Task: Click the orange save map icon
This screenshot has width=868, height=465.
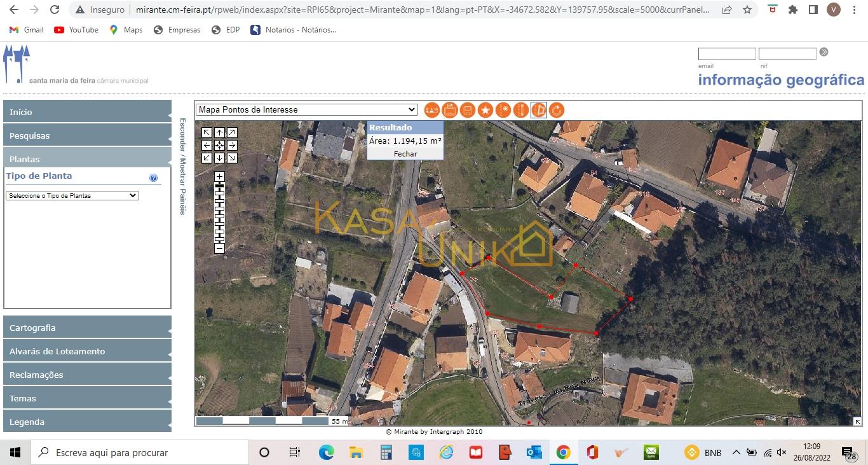Action: point(468,110)
